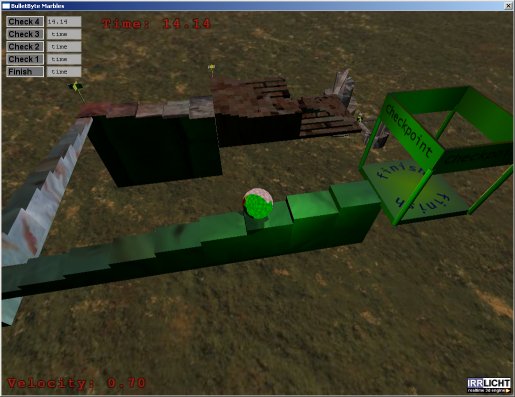515x397 pixels.
Task: Click the Check 3 button
Action: pos(25,34)
